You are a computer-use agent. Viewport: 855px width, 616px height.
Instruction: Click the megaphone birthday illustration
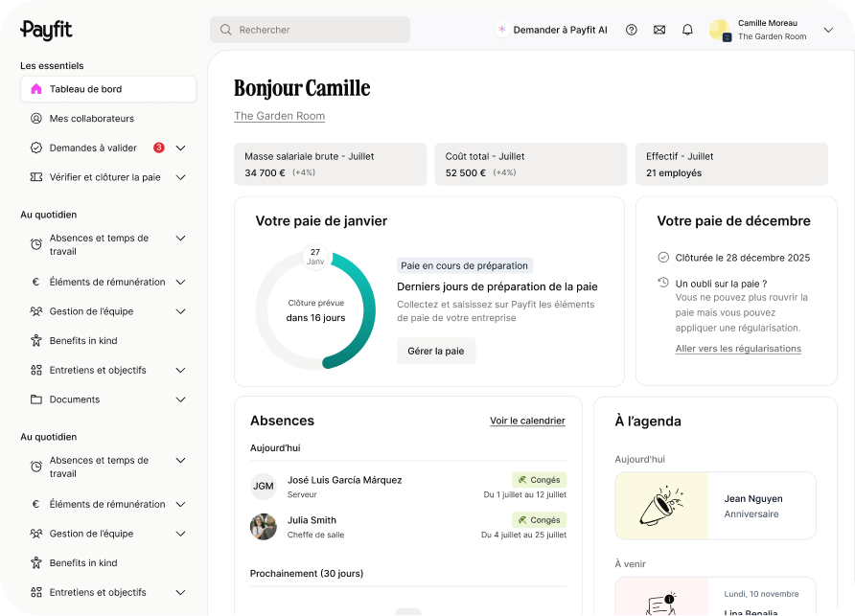(661, 506)
